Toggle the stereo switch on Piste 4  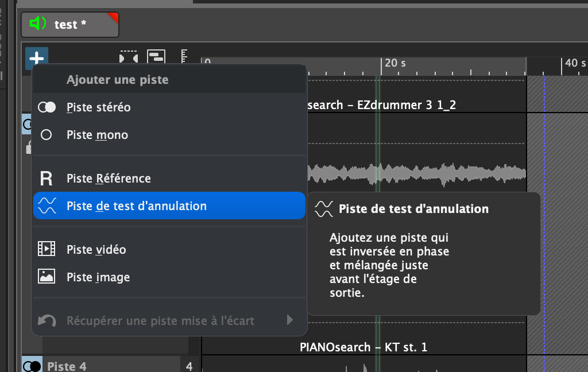pyautogui.click(x=32, y=365)
